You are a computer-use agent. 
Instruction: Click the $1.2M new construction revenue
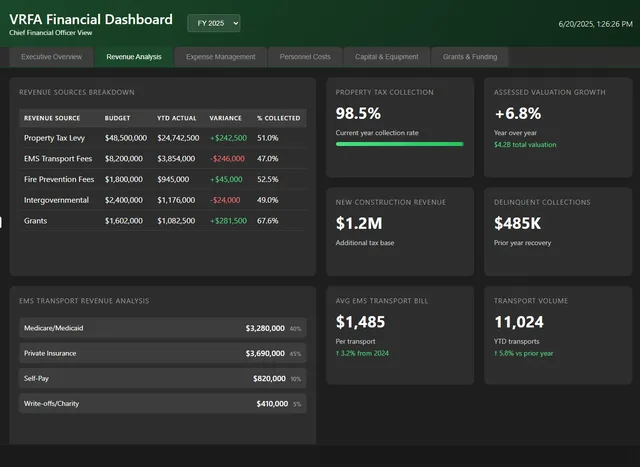[359, 223]
